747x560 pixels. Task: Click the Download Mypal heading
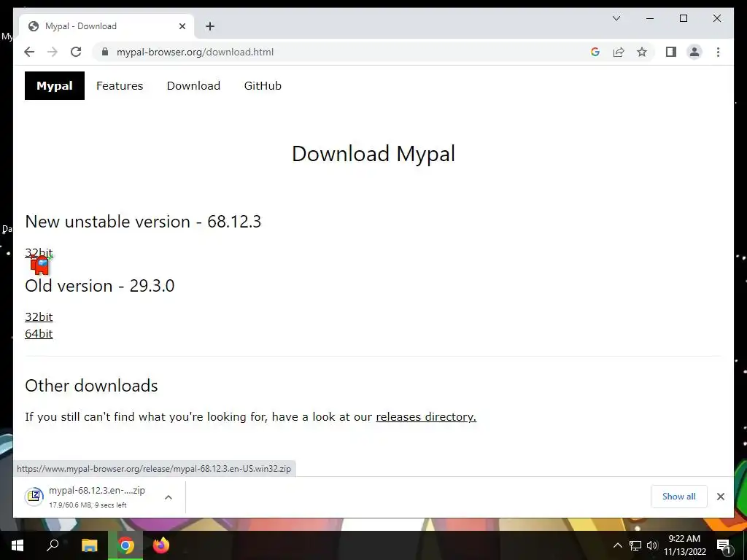(x=373, y=154)
